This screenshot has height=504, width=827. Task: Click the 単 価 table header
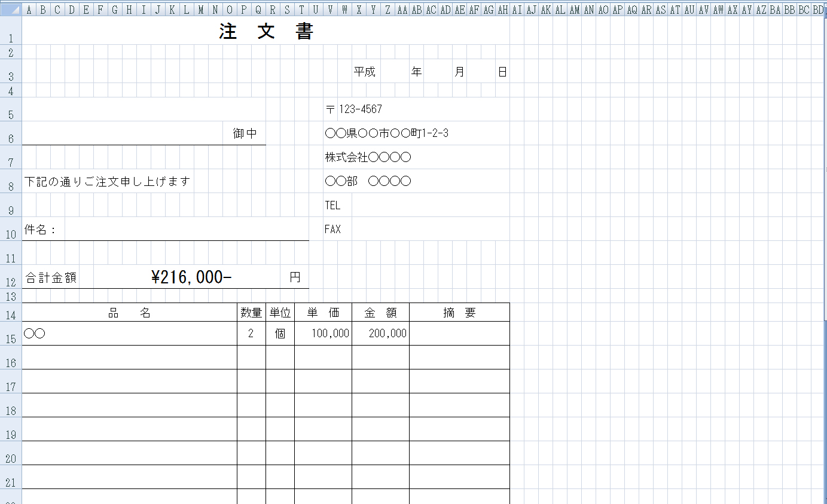[323, 312]
